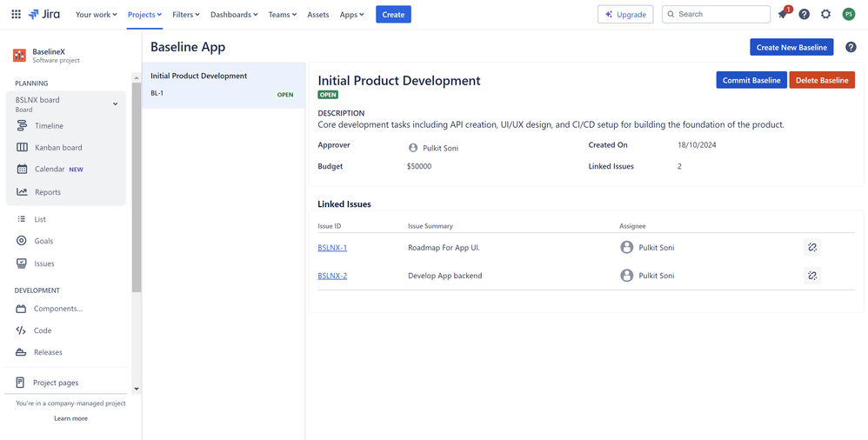Screen dimensions: 868x440
Task: Open the Filters dropdown menu
Action: click(x=186, y=15)
